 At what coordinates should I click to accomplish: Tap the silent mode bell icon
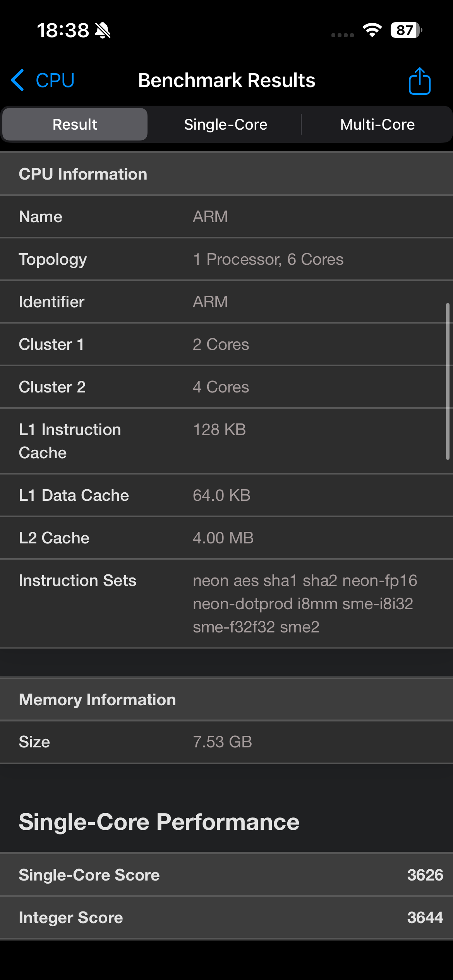coord(103,31)
